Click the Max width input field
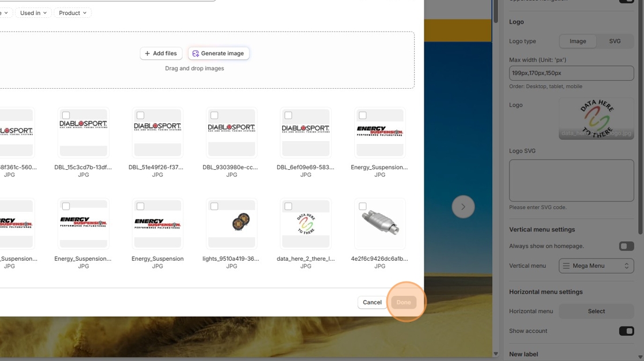The width and height of the screenshot is (644, 361). 572,73
